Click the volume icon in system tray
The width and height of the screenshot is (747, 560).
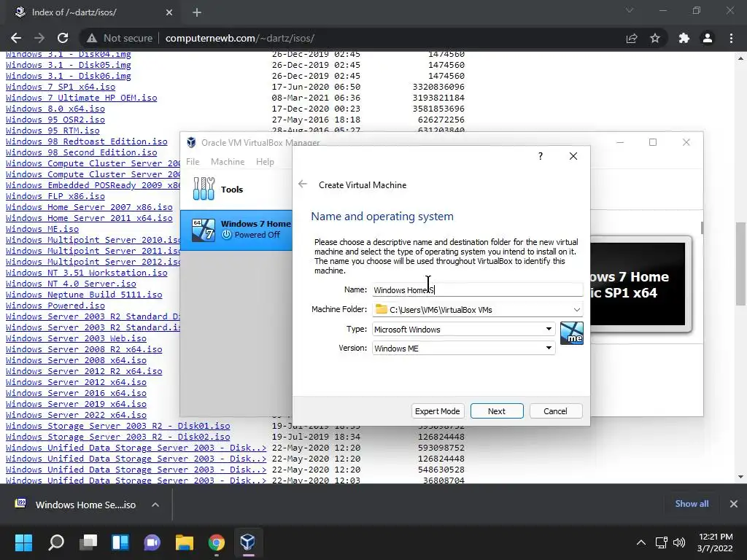point(679,542)
